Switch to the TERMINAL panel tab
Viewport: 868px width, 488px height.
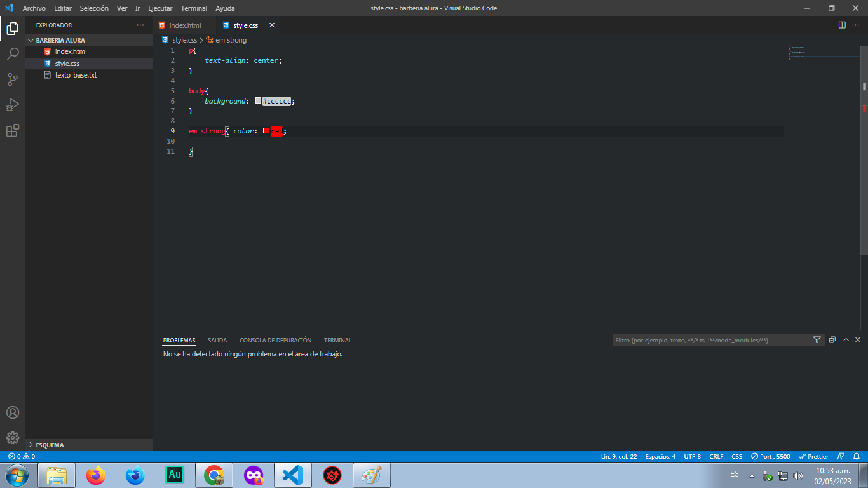click(337, 341)
